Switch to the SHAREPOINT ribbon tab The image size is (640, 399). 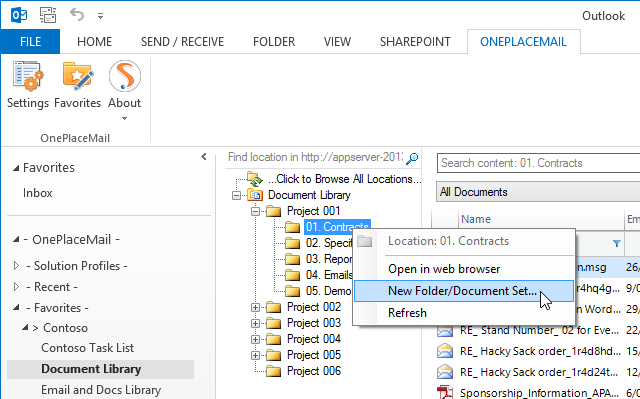pyautogui.click(x=415, y=42)
